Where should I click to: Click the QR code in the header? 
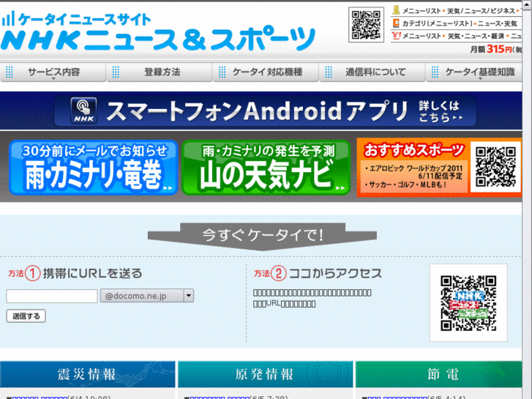click(366, 25)
